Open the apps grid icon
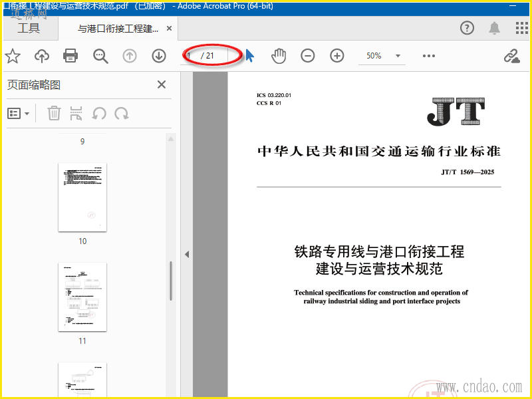 click(521, 28)
